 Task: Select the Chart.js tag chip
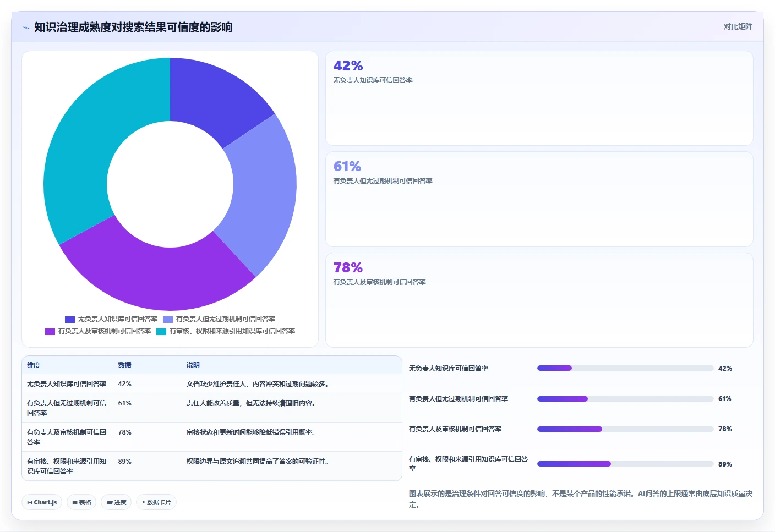pos(42,502)
